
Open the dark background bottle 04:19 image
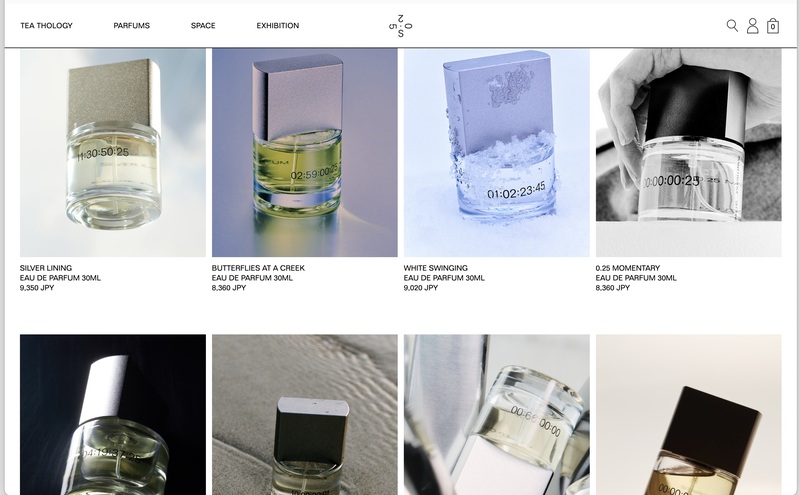[x=113, y=414]
